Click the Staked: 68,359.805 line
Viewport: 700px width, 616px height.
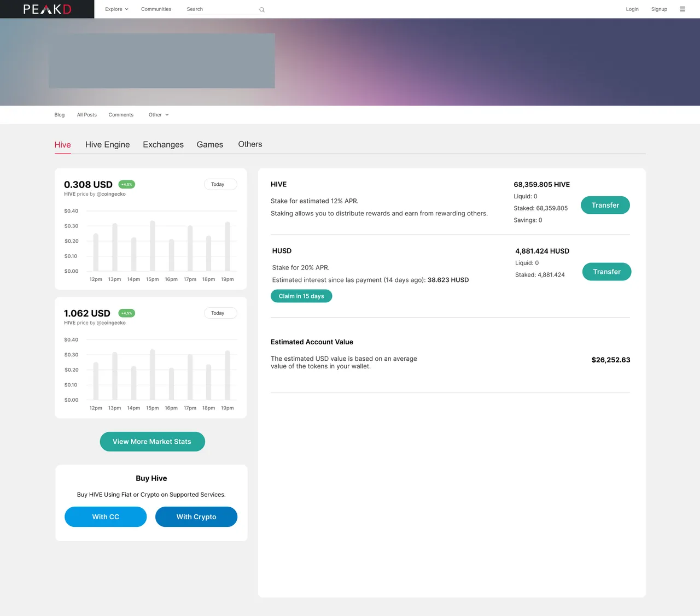[x=541, y=208]
